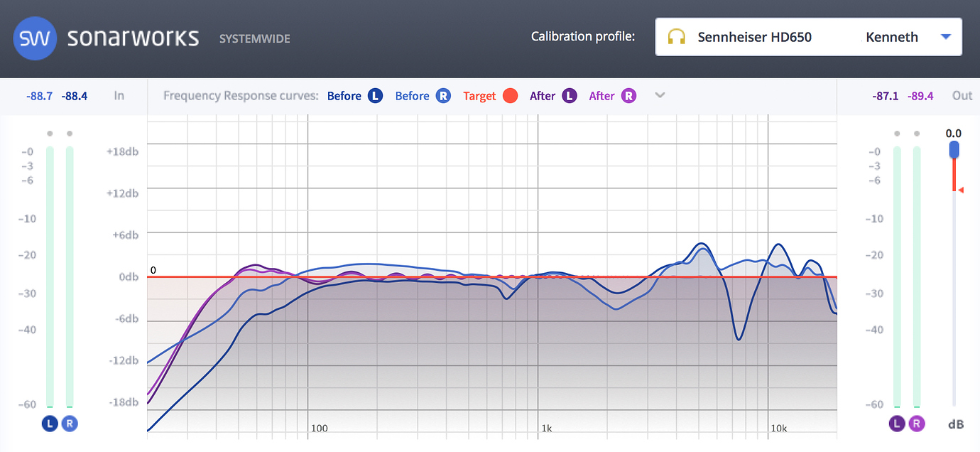
Task: Click the input left level meter bar
Action: click(x=50, y=277)
